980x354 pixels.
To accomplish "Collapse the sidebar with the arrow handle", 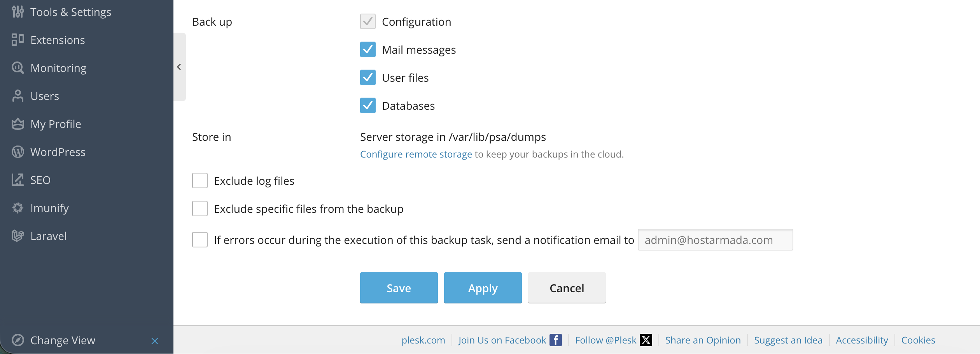I will coord(179,67).
